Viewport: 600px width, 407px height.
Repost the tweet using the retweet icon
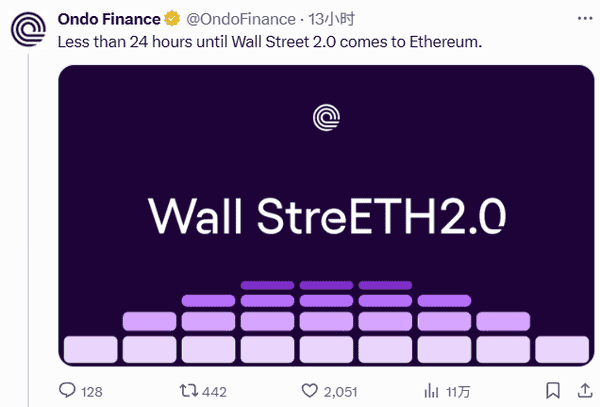point(186,389)
